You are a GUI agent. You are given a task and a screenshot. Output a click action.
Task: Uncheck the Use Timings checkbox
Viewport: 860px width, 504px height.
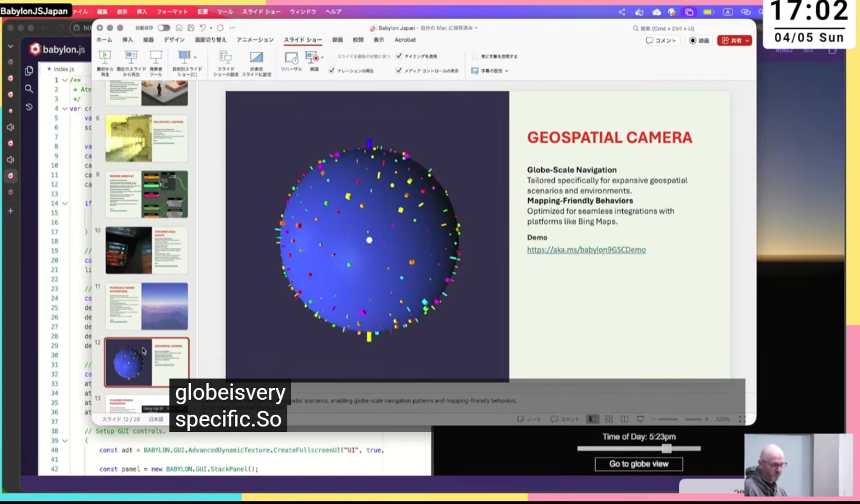pyautogui.click(x=399, y=56)
